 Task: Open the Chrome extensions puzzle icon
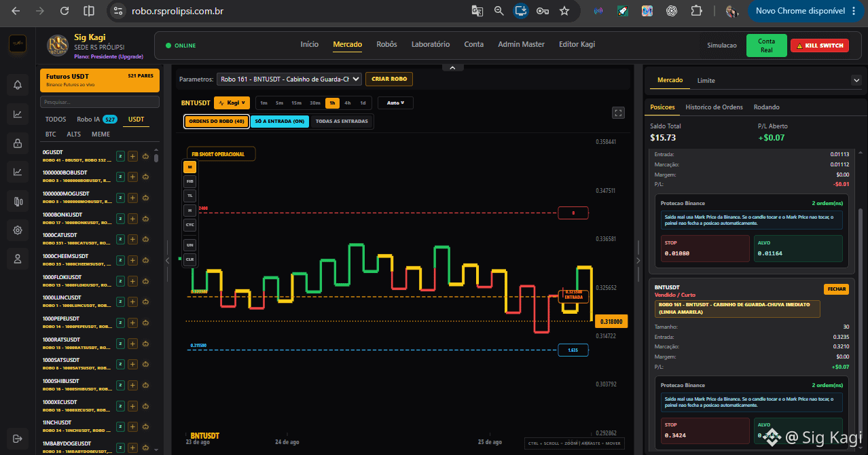696,11
